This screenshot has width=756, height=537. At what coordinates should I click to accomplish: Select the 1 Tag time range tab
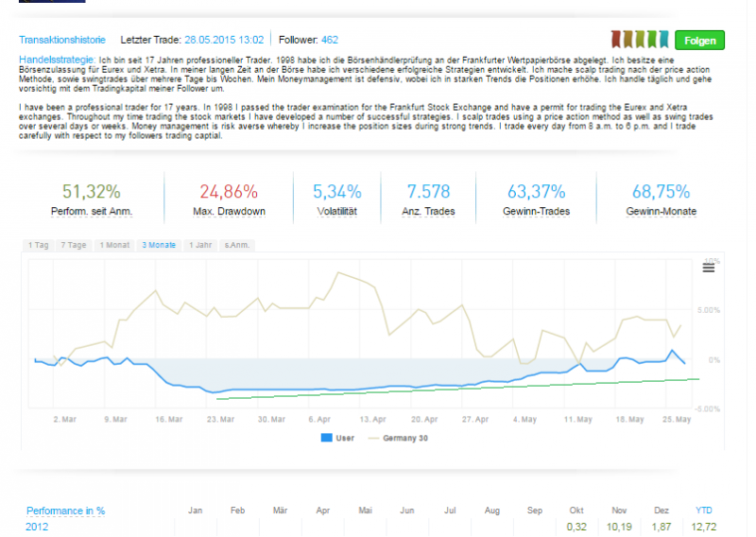tap(38, 245)
